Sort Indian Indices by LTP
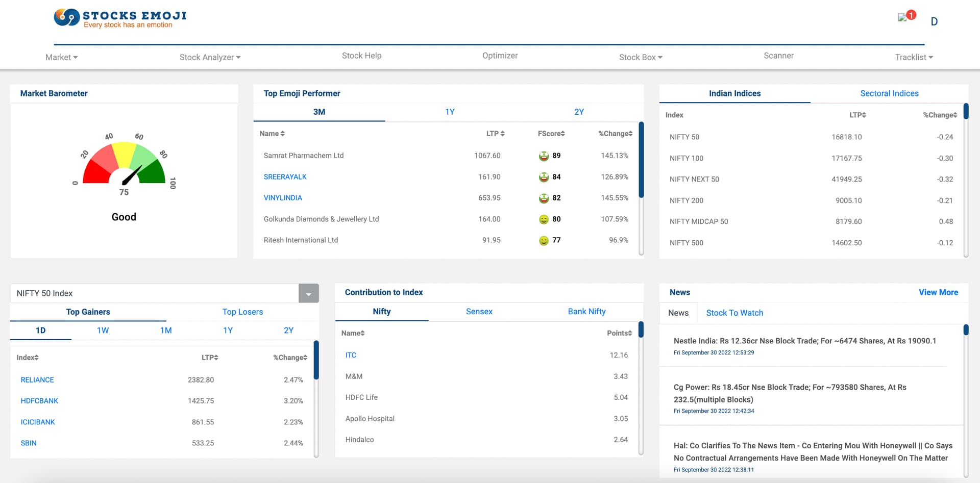The width and height of the screenshot is (980, 483). pyautogui.click(x=857, y=115)
